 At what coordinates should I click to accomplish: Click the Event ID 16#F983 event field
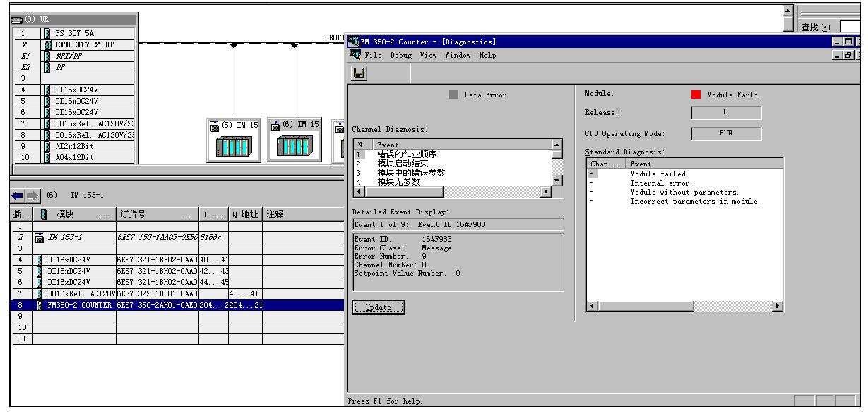tap(458, 224)
